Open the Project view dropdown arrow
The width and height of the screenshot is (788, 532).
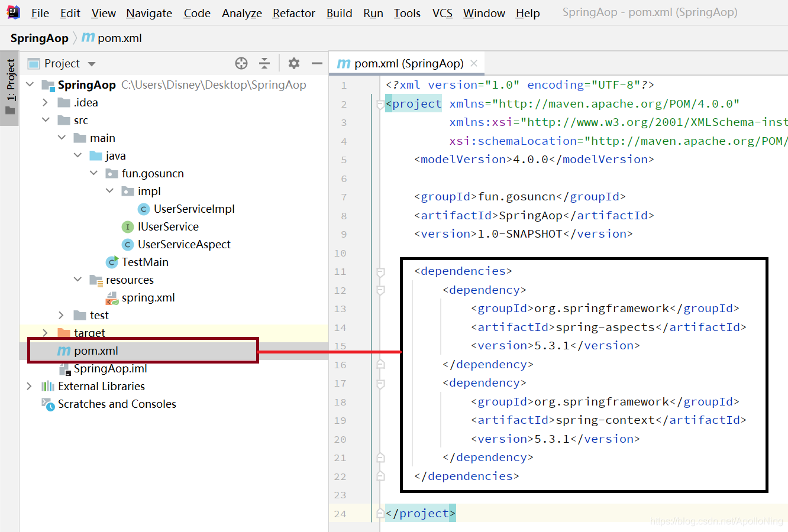coord(92,64)
